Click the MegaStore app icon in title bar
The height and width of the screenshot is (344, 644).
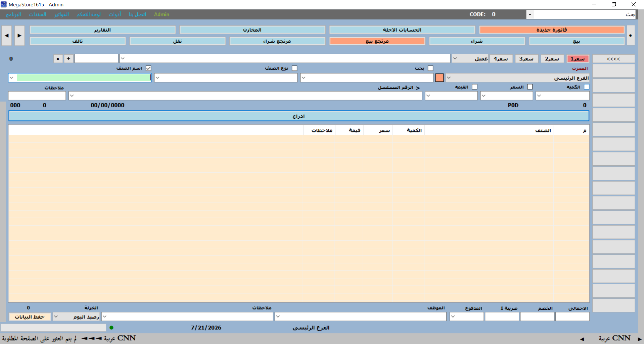coord(4,4)
